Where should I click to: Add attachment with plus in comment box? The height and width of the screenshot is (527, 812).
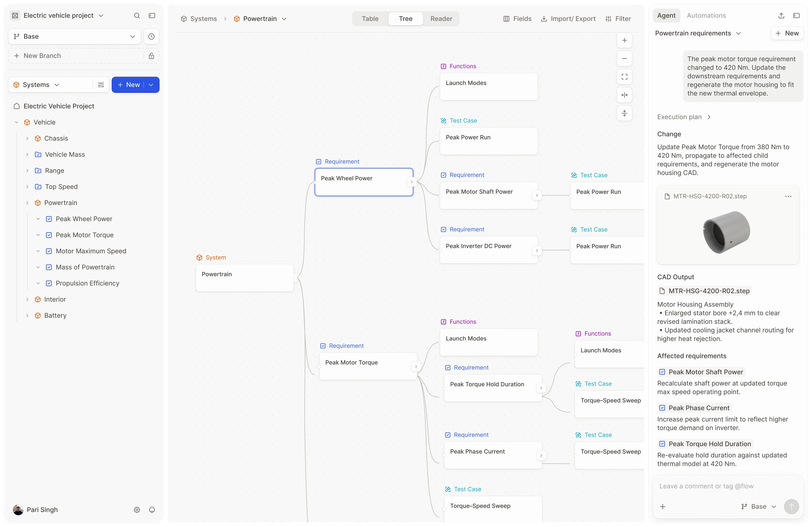(x=662, y=507)
